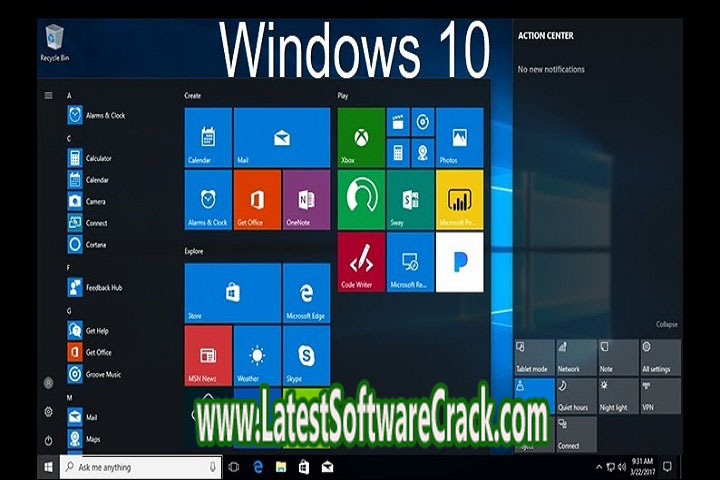Launch the OneNote tile

pyautogui.click(x=306, y=200)
